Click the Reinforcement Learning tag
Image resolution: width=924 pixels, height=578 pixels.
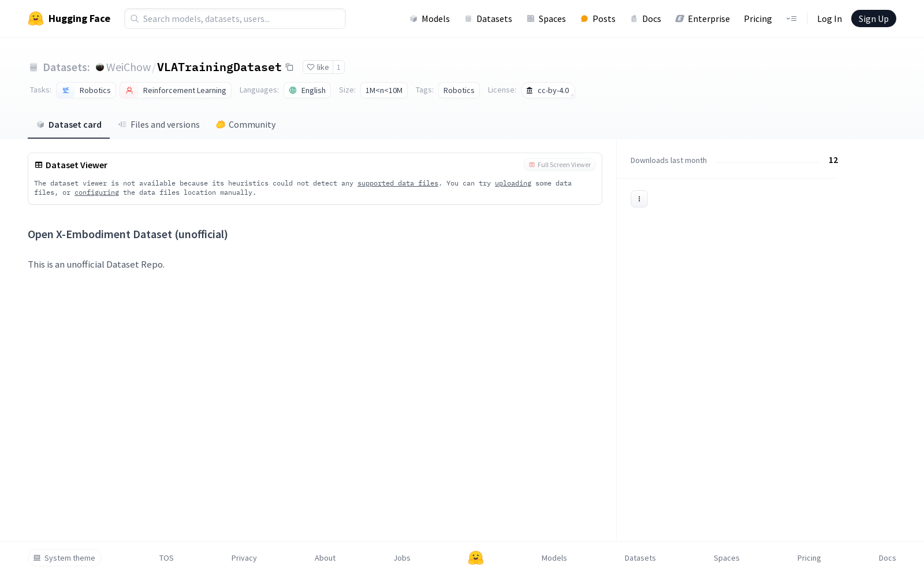(x=176, y=90)
